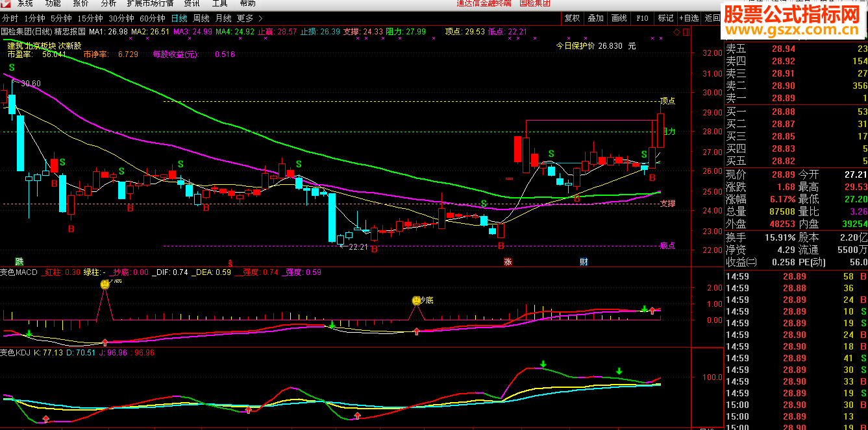Switch to the 1分钟 period tab
The image size is (868, 430).
(34, 18)
